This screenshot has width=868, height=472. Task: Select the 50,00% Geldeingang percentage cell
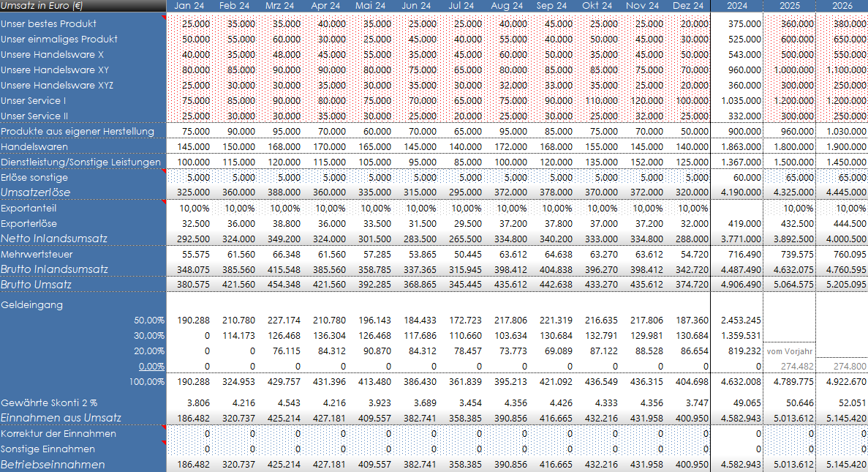point(149,320)
